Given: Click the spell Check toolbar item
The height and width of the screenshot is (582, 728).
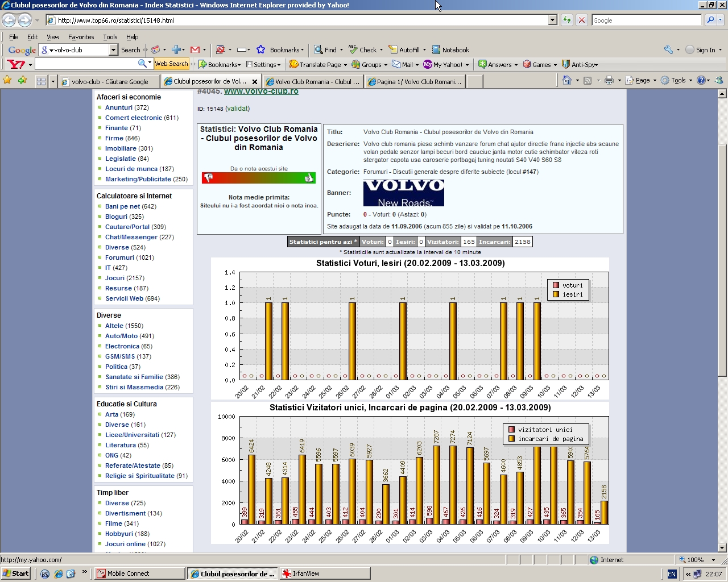Looking at the screenshot, I should point(362,50).
